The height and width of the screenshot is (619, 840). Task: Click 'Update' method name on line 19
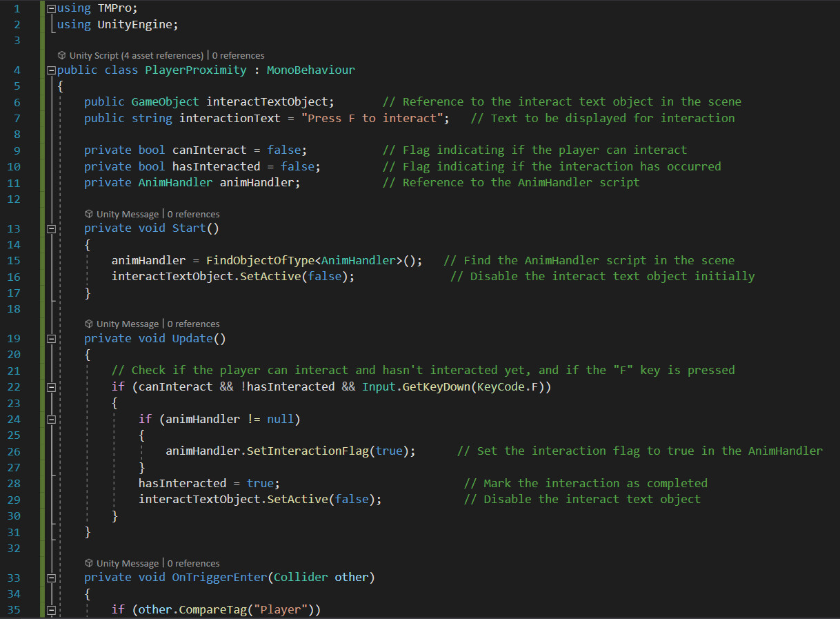pos(192,338)
